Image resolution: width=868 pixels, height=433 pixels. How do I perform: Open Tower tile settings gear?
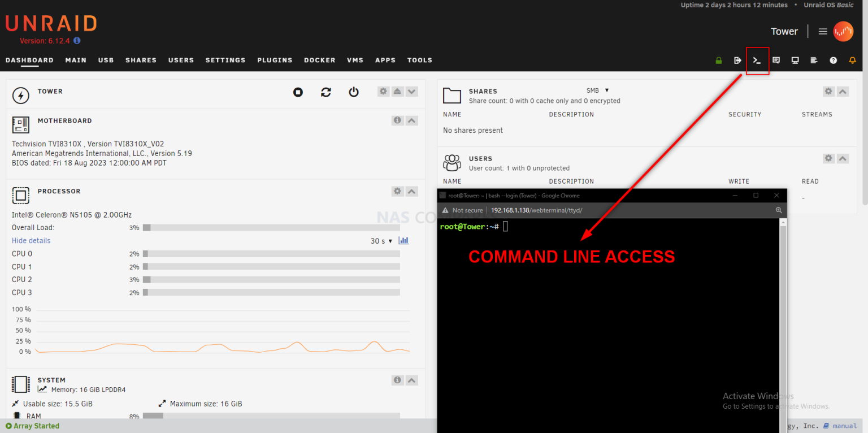(x=384, y=91)
